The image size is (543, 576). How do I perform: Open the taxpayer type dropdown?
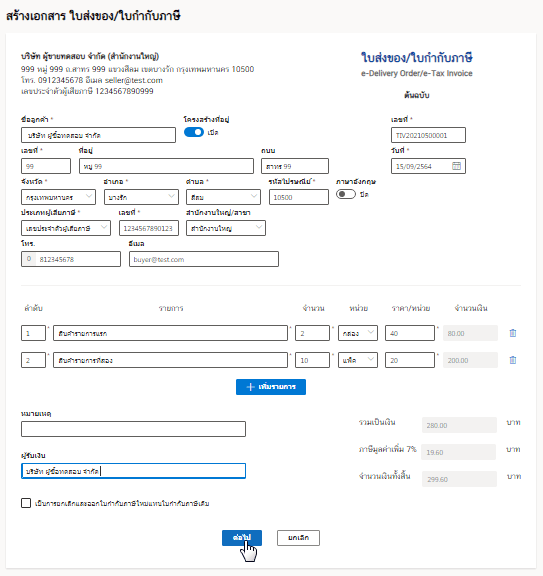click(66, 228)
